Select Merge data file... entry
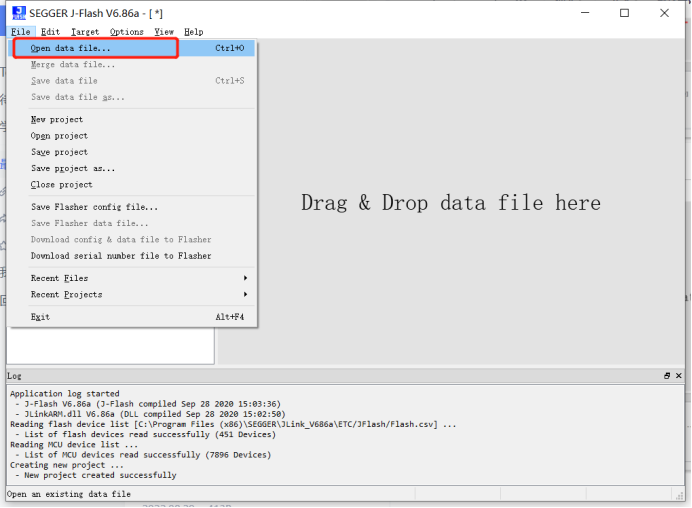692x508 pixels. tap(132, 64)
